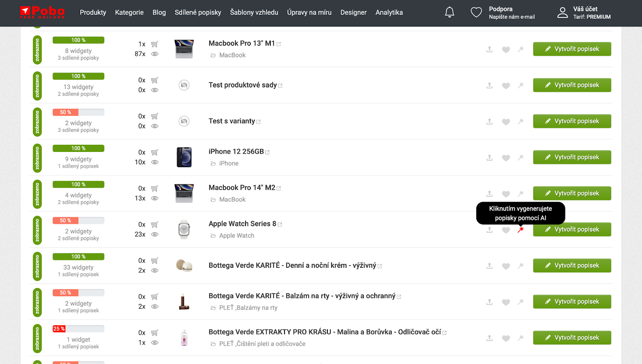Favorite Bottega Verde Denní a noční krém
Viewport: 642px width, 364px height.
[x=506, y=266]
